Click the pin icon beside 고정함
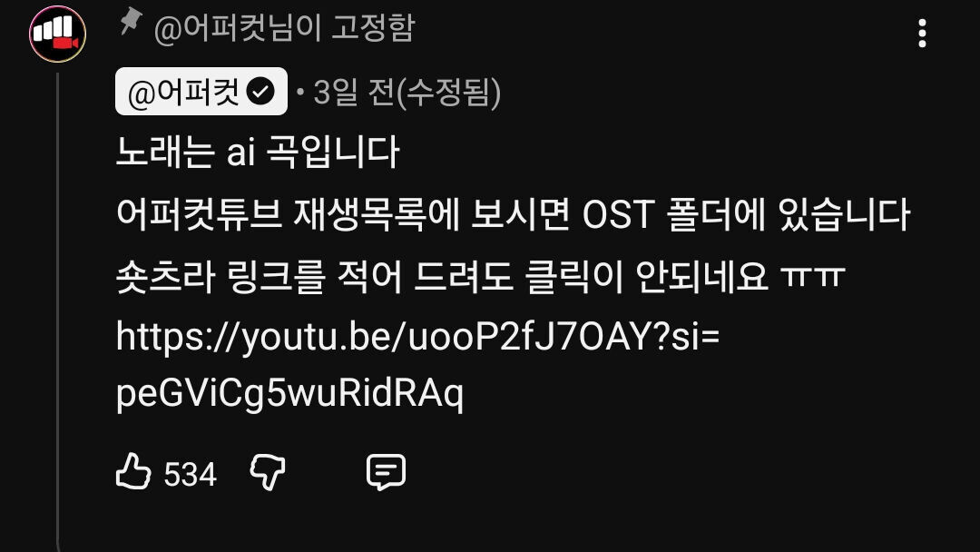 pos(132,22)
